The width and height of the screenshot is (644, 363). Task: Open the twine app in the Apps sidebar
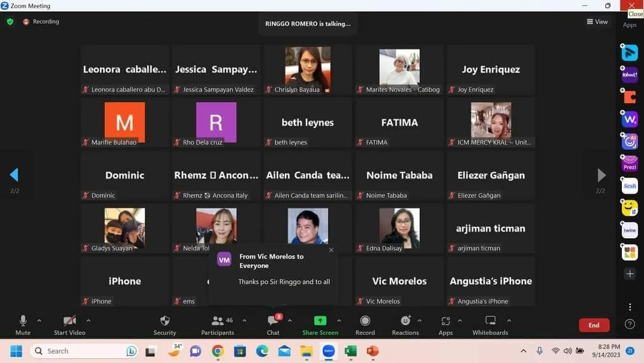tap(630, 230)
